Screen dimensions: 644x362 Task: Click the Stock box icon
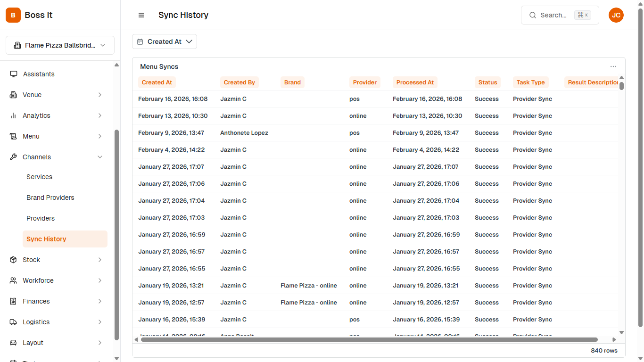[x=13, y=260]
